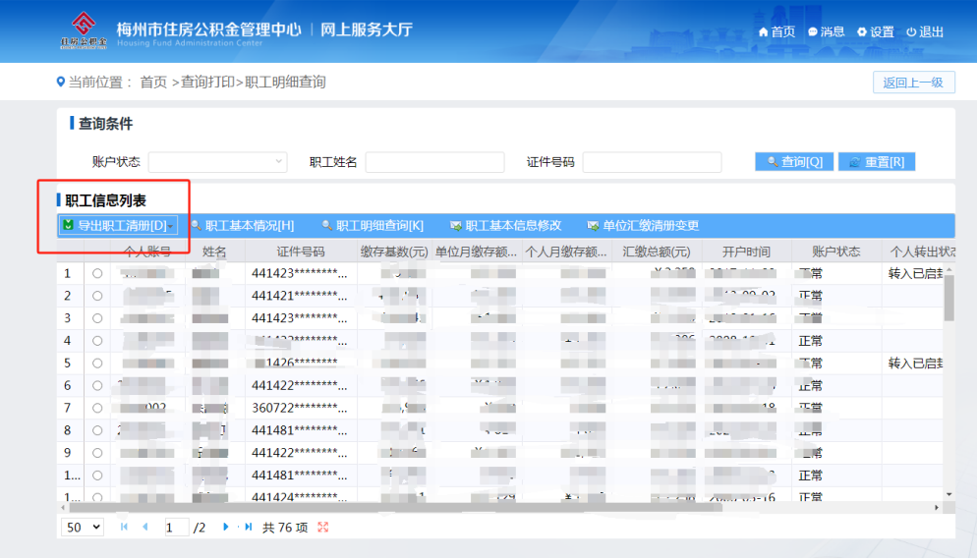The image size is (977, 560).
Task: Click the 开户时间 column header
Action: point(746,252)
